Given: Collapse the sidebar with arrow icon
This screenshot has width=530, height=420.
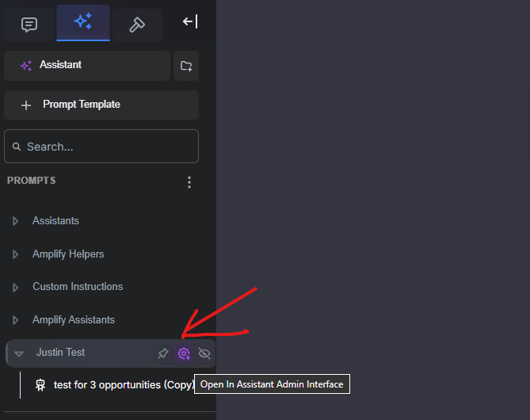Looking at the screenshot, I should point(190,21).
